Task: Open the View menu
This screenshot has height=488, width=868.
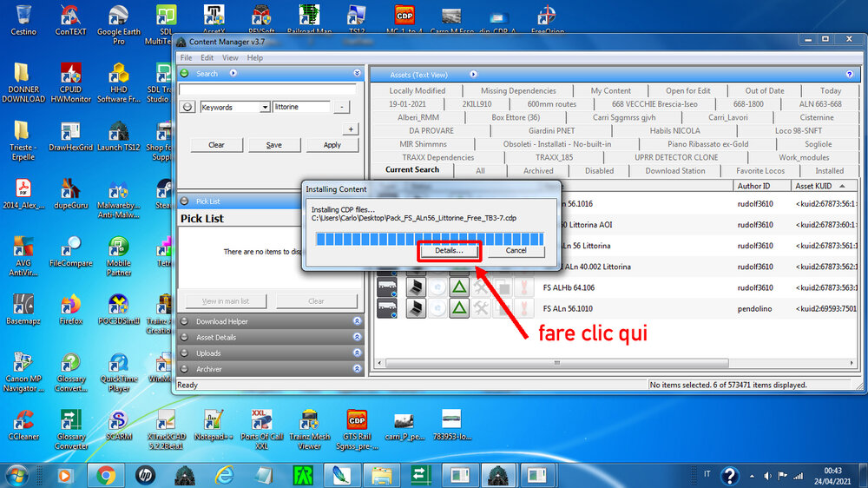Action: [230, 57]
